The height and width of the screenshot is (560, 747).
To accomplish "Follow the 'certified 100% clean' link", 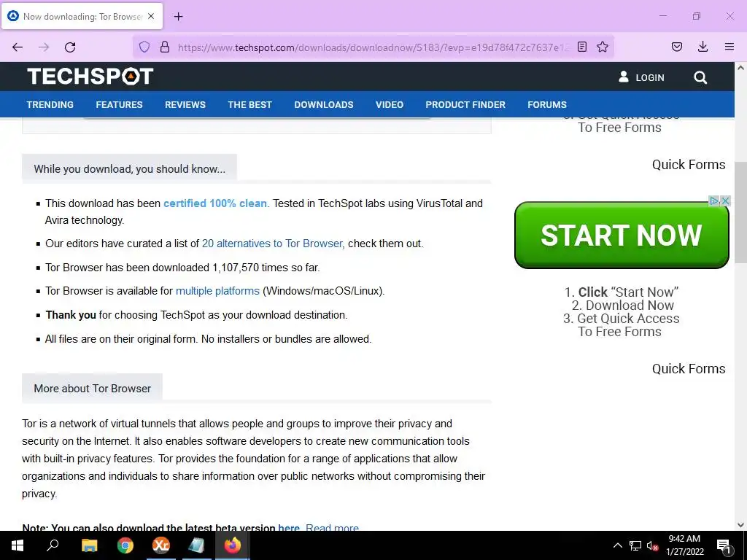I will tap(216, 203).
